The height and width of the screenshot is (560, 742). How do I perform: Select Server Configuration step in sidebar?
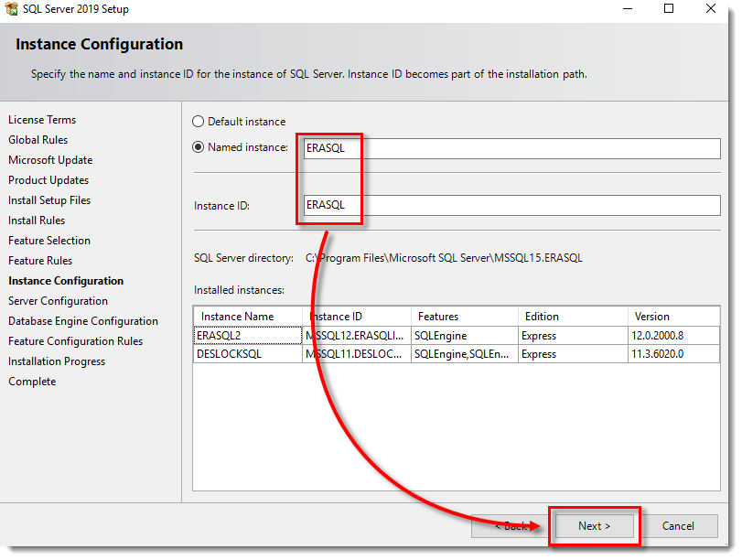coord(58,301)
